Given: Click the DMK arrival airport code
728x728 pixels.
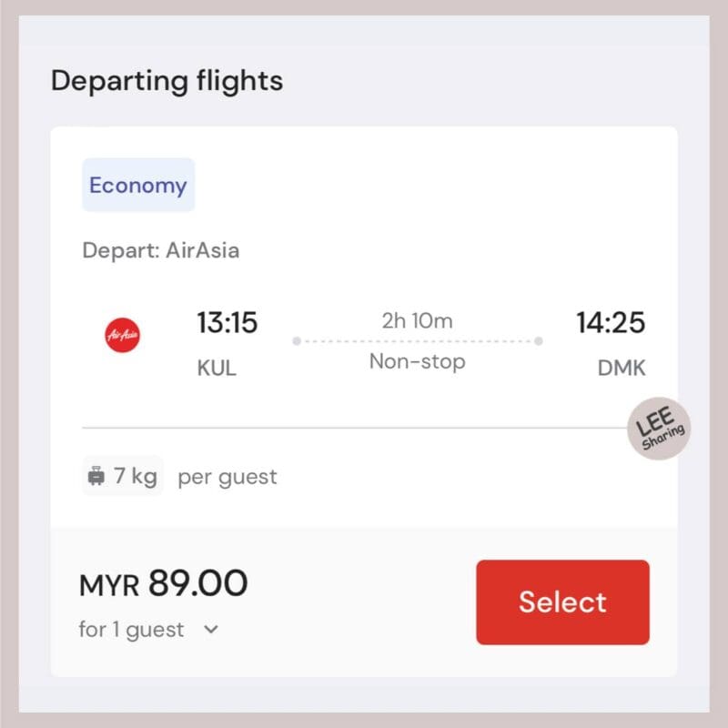Looking at the screenshot, I should 622,369.
